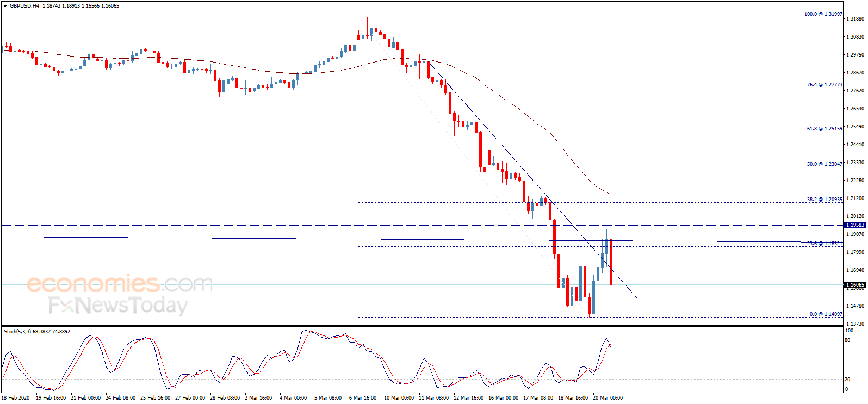Select the 50.0 Fibonacci level label

(824, 164)
